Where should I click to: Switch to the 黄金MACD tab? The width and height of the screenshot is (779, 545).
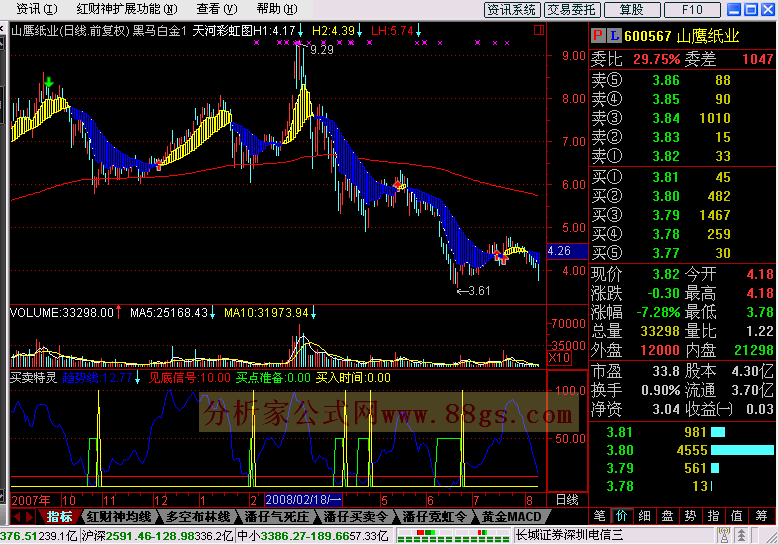tap(511, 517)
